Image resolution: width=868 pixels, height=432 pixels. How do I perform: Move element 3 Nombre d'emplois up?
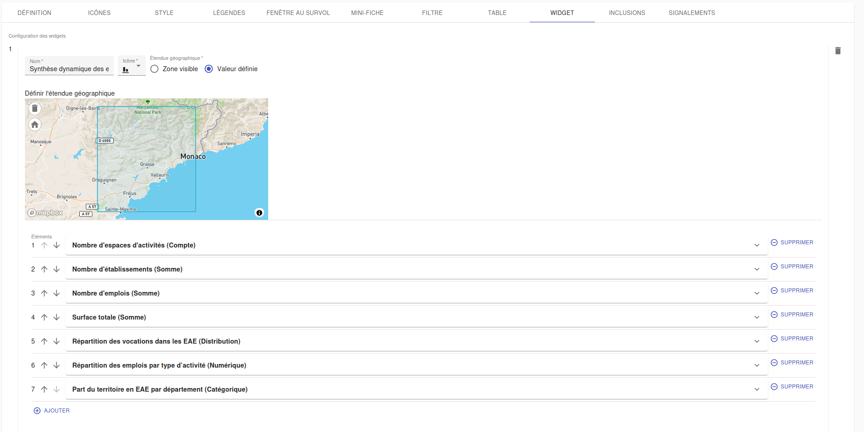pos(44,293)
